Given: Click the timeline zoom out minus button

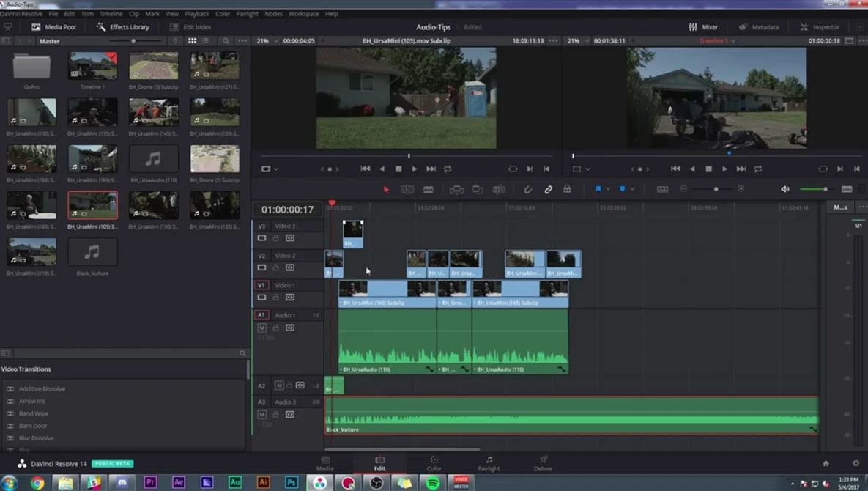Looking at the screenshot, I should coord(683,189).
